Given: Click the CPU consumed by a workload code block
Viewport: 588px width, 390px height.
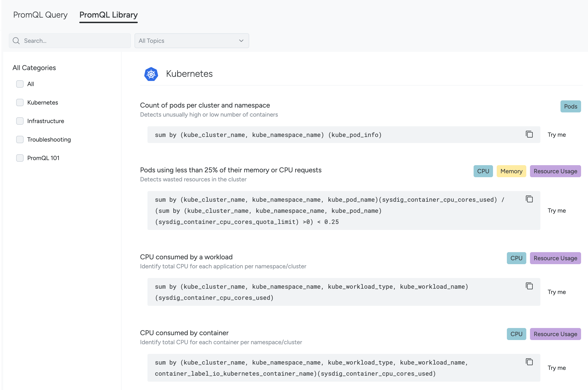Looking at the screenshot, I should click(x=344, y=292).
